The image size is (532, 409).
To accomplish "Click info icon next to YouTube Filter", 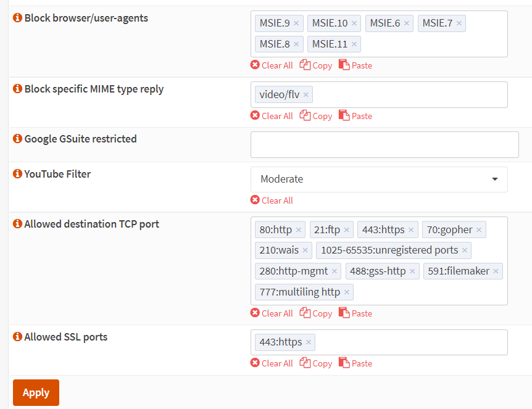I will click(17, 175).
